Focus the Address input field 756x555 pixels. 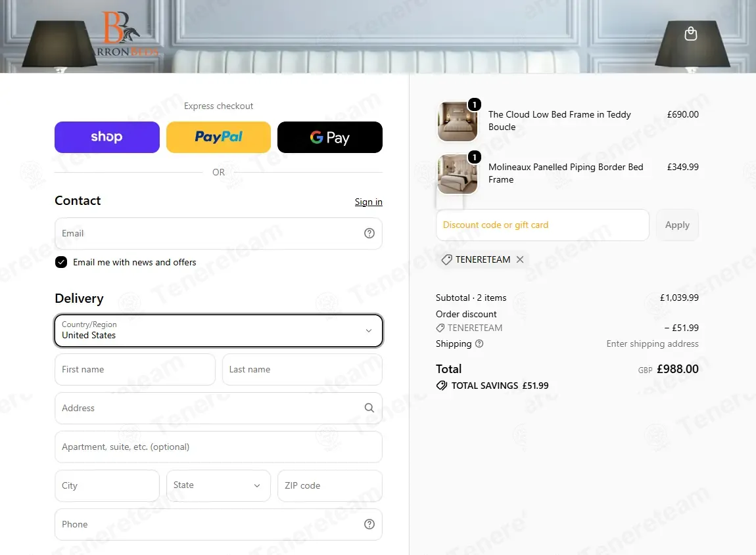coord(218,408)
